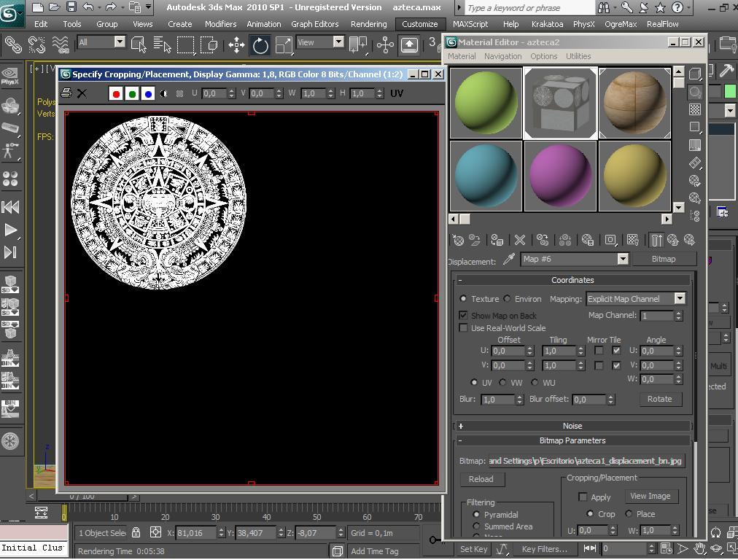Click Selection Lock toggle padlock icon

136,532
